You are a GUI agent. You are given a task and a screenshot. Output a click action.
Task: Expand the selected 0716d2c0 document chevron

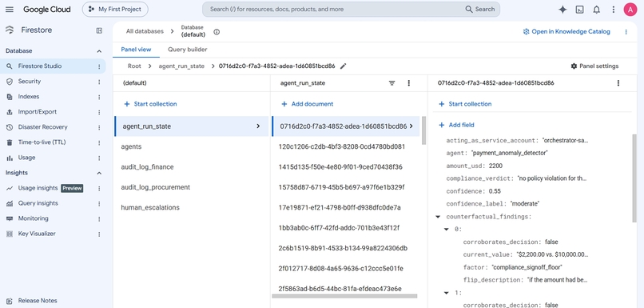(x=411, y=126)
